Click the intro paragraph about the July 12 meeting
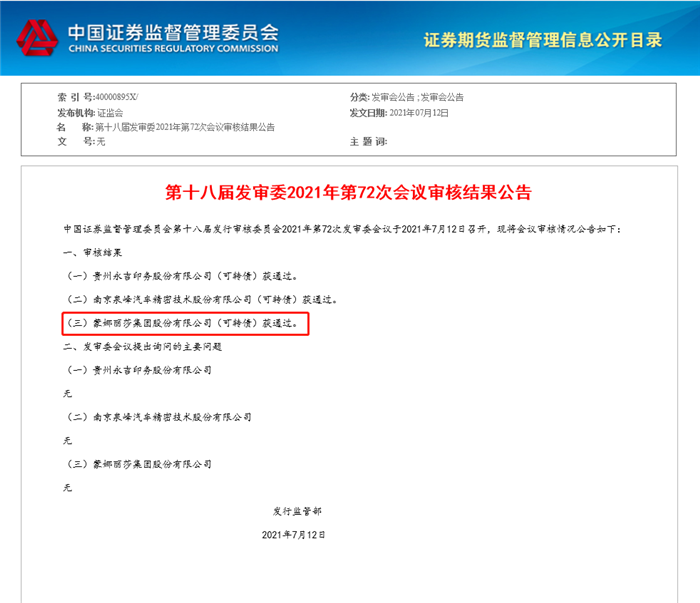700x603 pixels. point(341,229)
